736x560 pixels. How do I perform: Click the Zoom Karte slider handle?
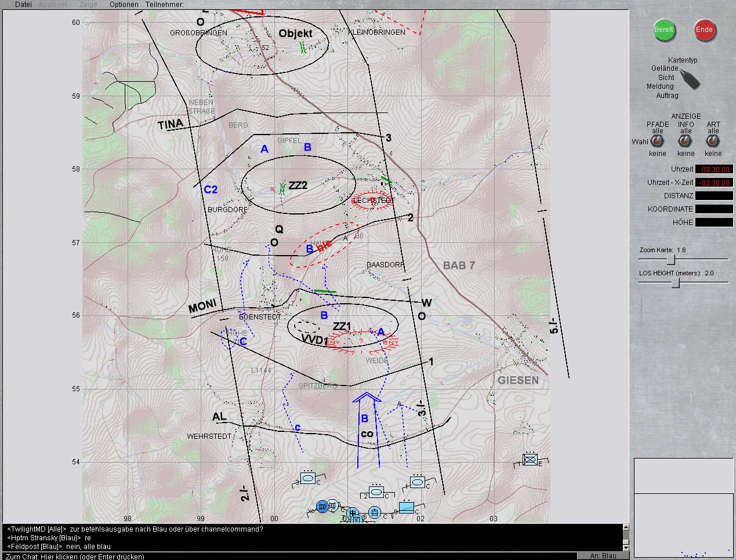tap(670, 259)
